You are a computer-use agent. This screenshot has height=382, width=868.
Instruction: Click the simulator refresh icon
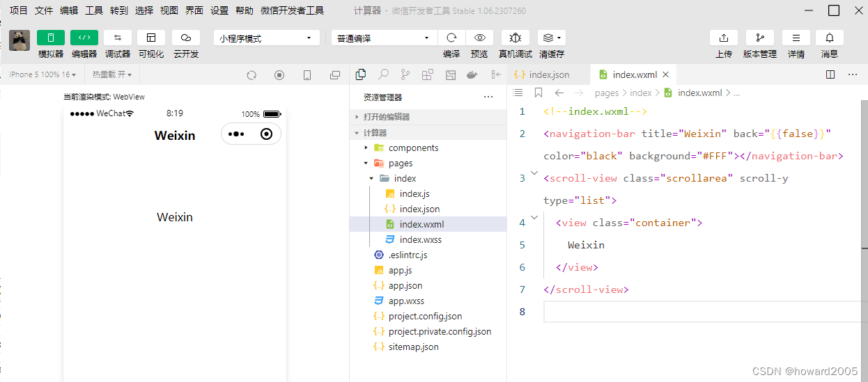coord(252,75)
